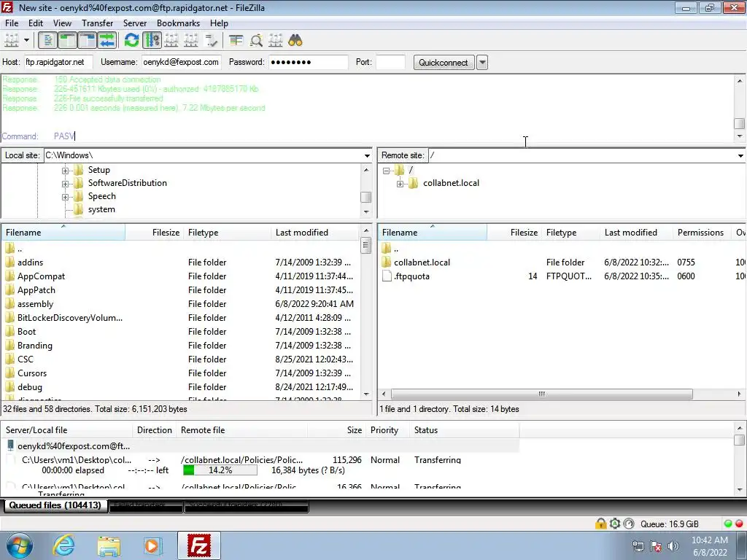Select the addins folder row

point(181,262)
